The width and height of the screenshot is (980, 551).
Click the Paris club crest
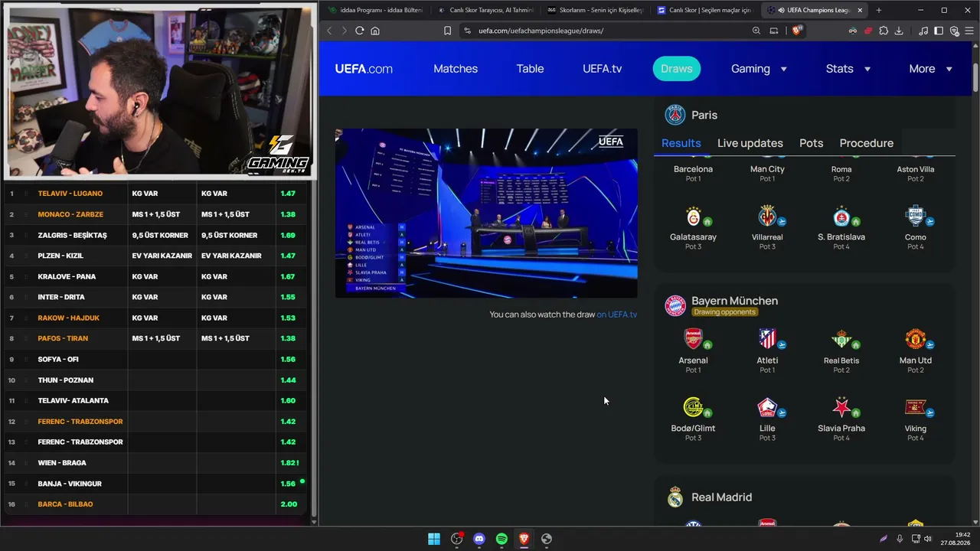(x=675, y=115)
